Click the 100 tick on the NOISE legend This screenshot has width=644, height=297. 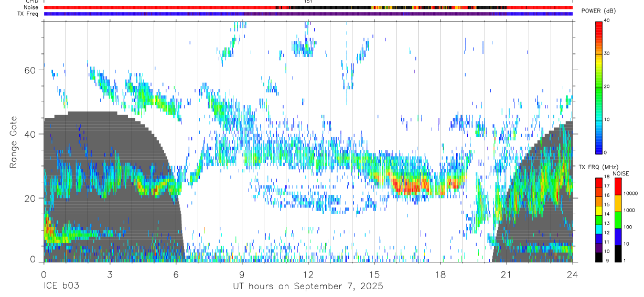click(629, 227)
